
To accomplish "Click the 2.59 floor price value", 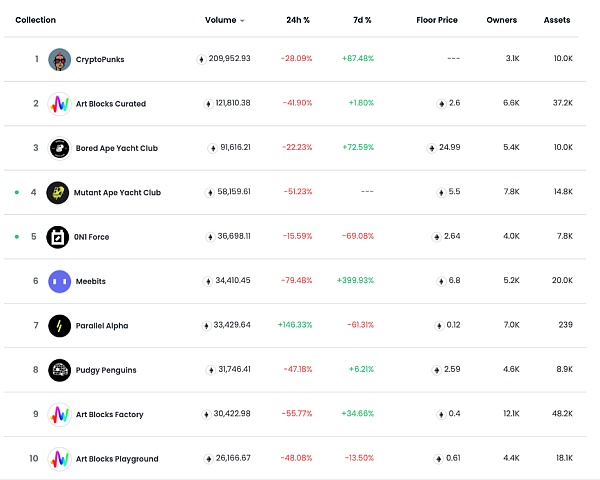I will point(452,369).
